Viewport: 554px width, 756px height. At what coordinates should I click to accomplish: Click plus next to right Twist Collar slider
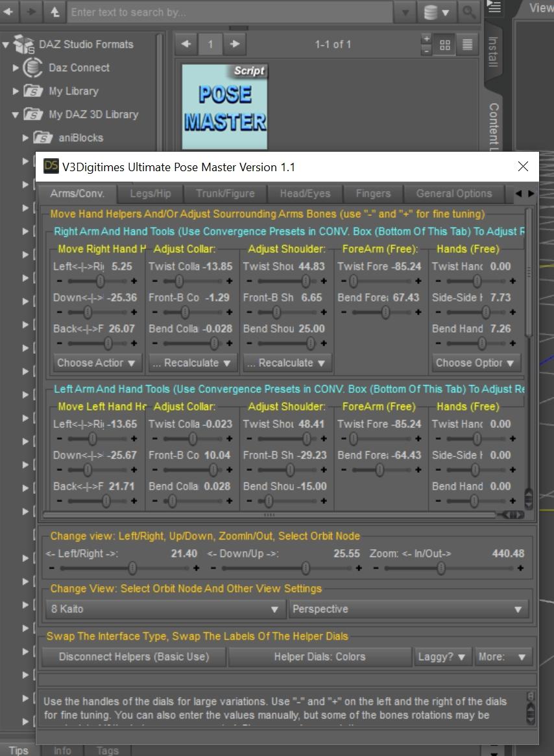230,281
